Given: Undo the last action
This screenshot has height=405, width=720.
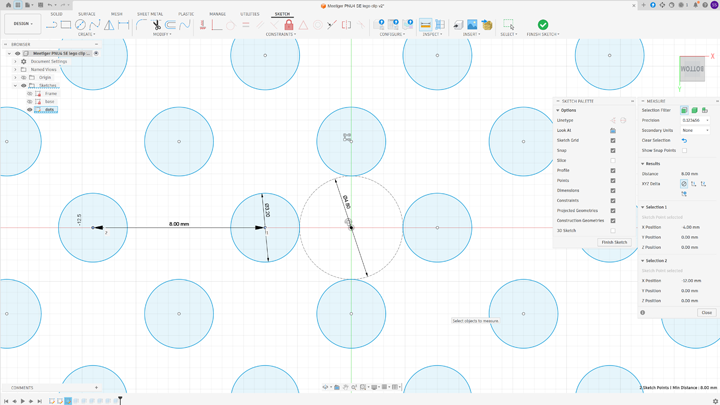Looking at the screenshot, I should pos(50,5).
